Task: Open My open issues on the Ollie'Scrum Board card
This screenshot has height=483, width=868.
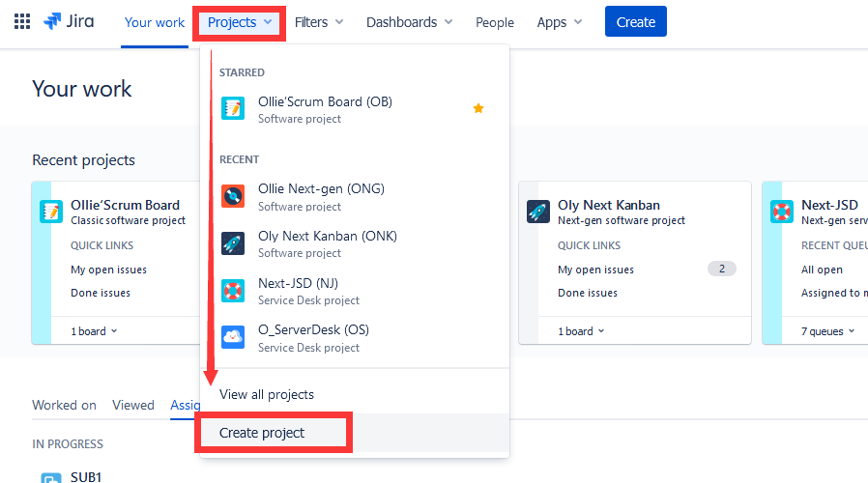Action: tap(108, 270)
